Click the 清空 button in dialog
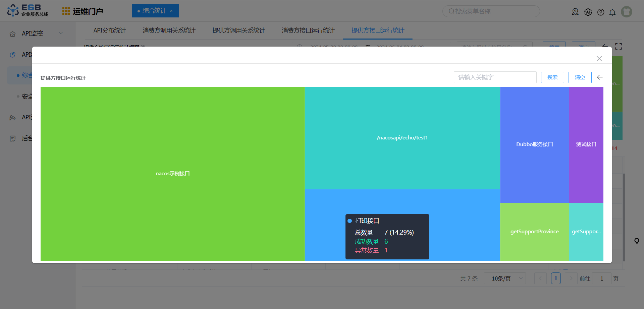 pyautogui.click(x=580, y=77)
